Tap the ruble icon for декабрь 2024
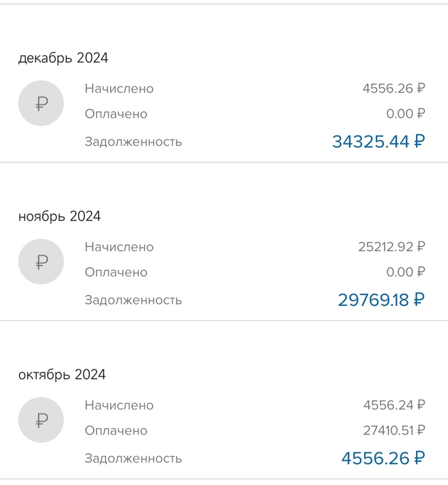Image resolution: width=448 pixels, height=485 pixels. click(42, 103)
